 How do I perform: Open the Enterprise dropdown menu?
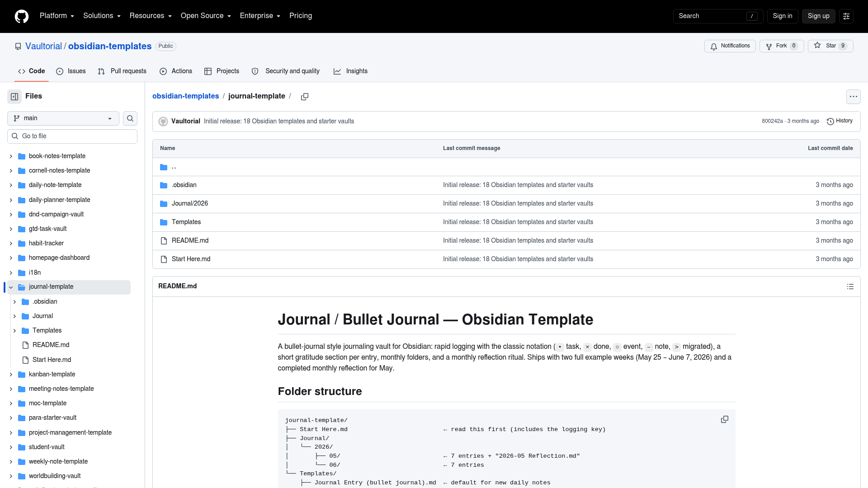(260, 16)
